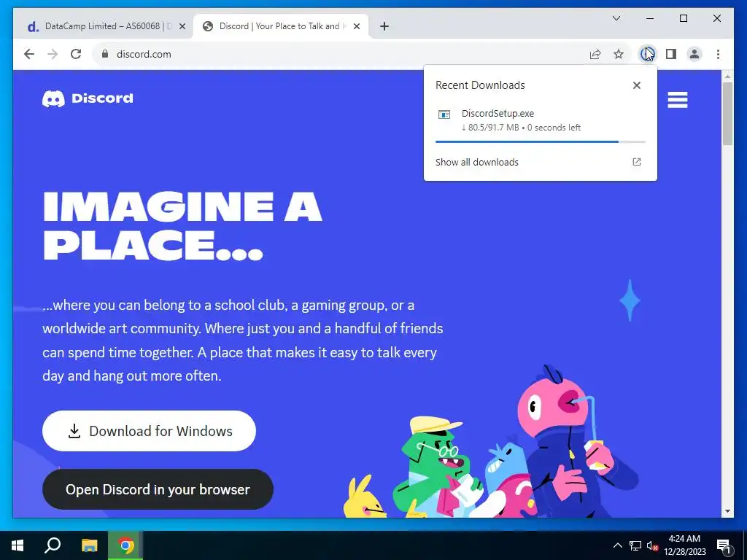
Task: Open the DiscordSetup.exe download entry
Action: (541, 120)
